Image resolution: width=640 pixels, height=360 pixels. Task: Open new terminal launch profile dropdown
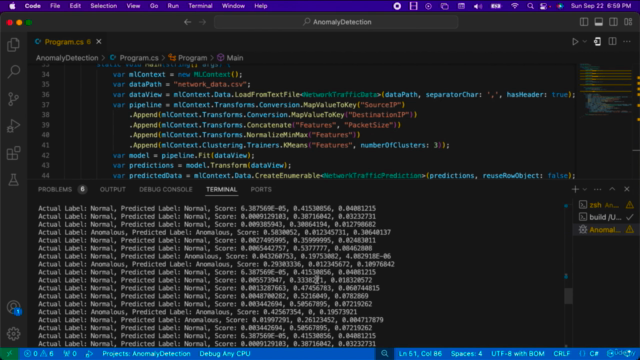click(584, 189)
